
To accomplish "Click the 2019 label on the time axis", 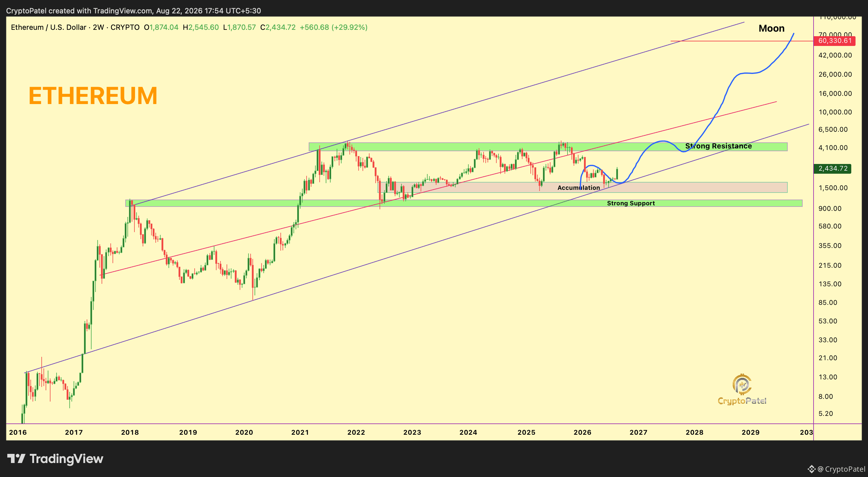I will [188, 433].
